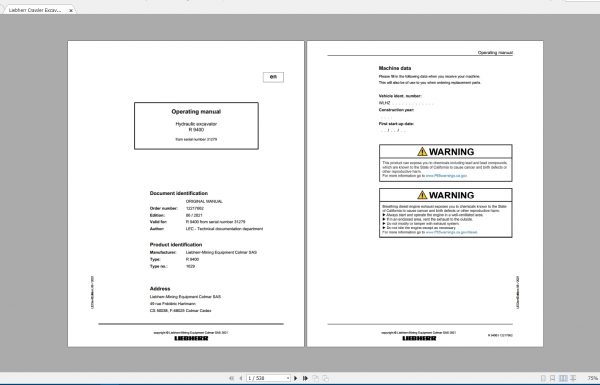
Task: Click the previous view icon in the bottom bar
Action: [x=316, y=378]
